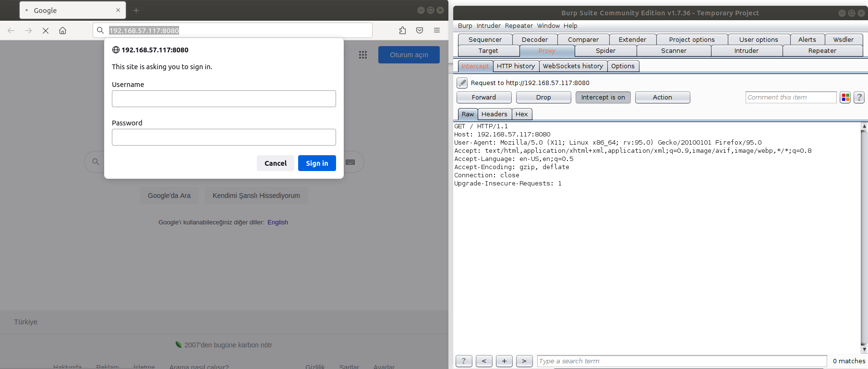
Task: Click the Password field in sign-in dialog
Action: click(224, 137)
